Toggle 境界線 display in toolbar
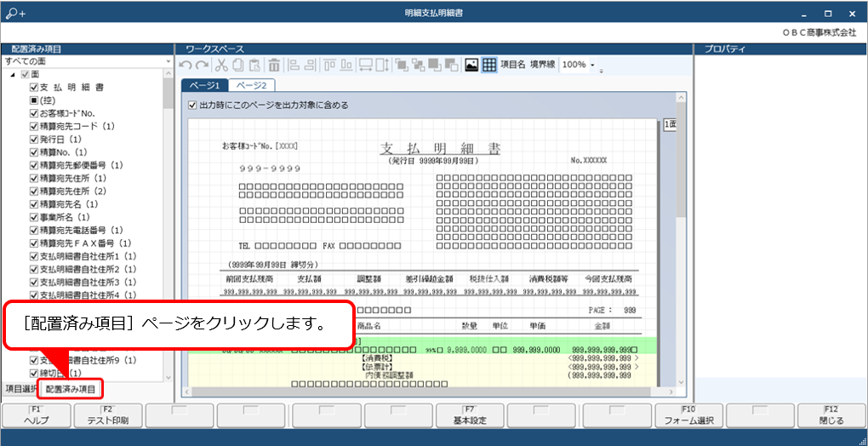Image resolution: width=868 pixels, height=446 pixels. click(543, 65)
